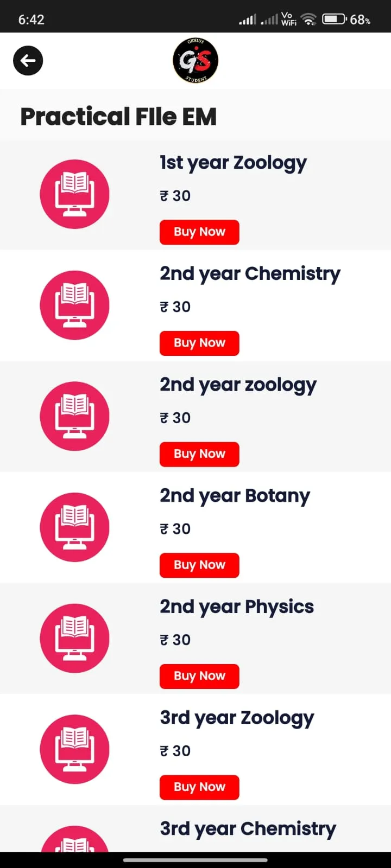Buy Now for 2nd year Chemistry
391x868 pixels.
[x=199, y=343]
